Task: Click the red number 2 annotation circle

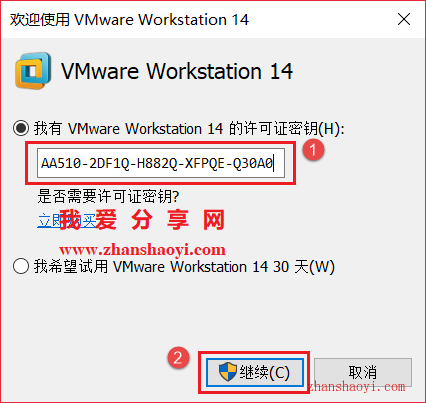Action: (178, 358)
